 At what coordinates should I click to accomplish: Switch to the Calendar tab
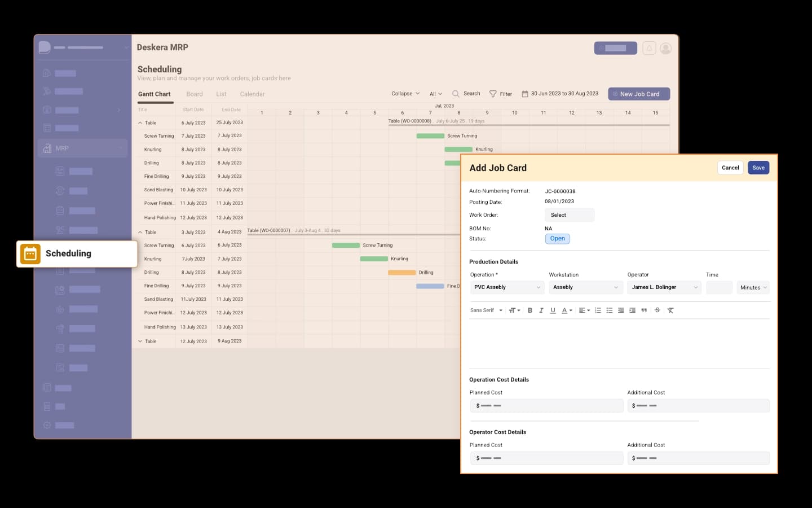(x=252, y=94)
